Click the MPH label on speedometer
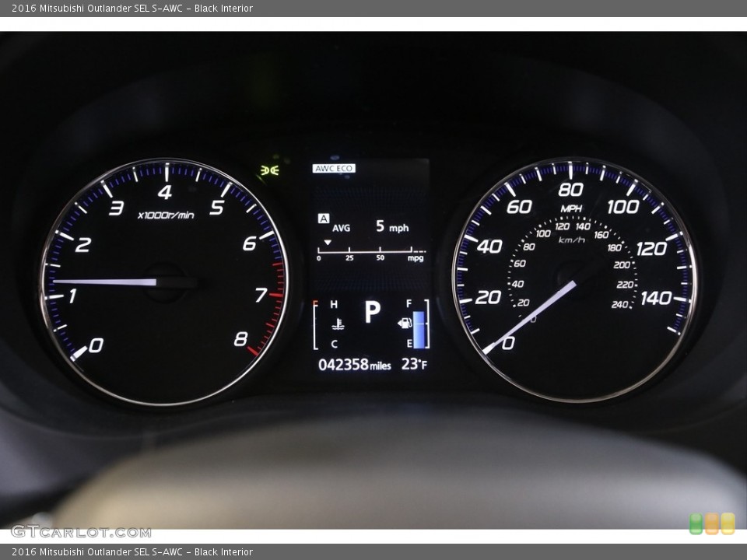Viewport: 747px width, 560px height. tap(571, 208)
